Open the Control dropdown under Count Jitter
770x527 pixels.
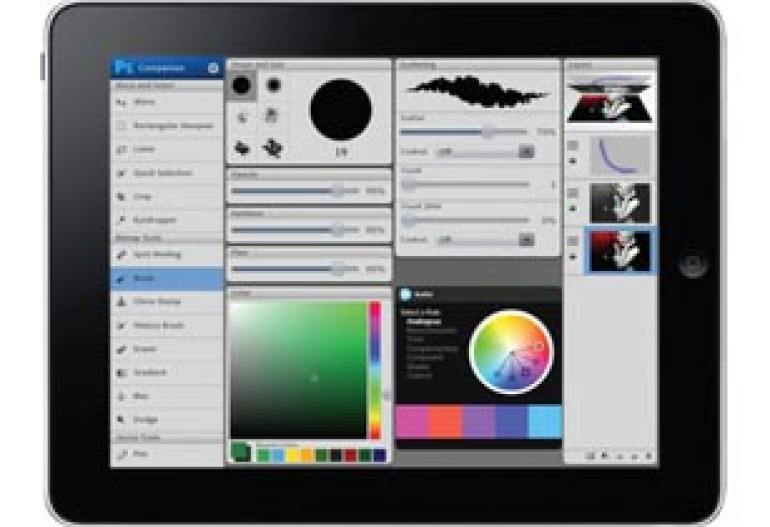pos(485,240)
